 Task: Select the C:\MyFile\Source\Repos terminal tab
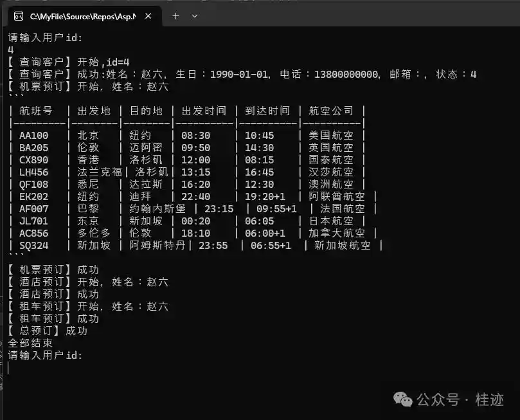click(x=82, y=16)
